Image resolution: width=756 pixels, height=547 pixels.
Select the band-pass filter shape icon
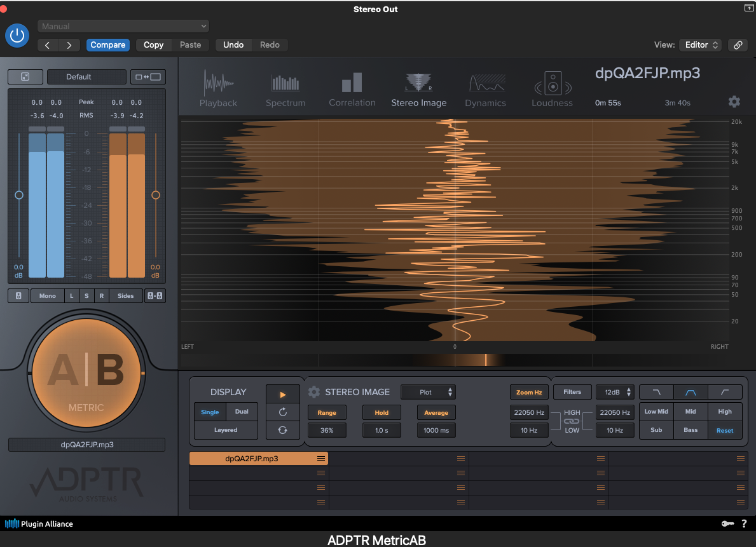coord(691,392)
